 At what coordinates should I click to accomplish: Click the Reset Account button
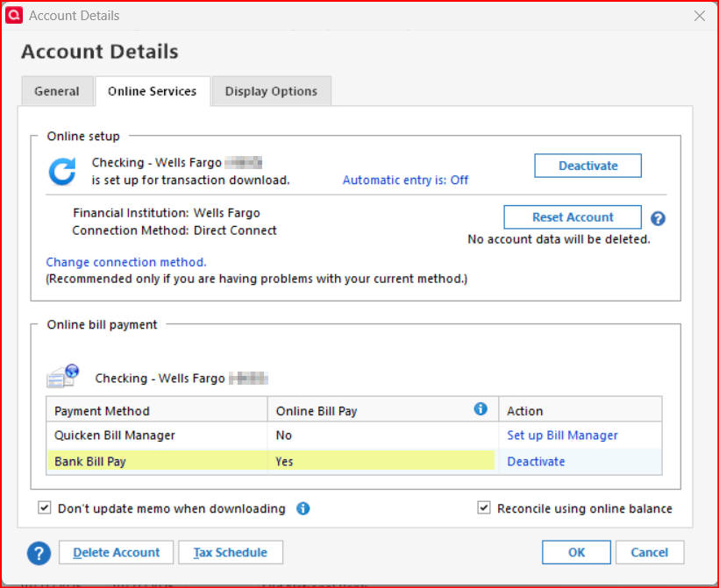tap(573, 216)
